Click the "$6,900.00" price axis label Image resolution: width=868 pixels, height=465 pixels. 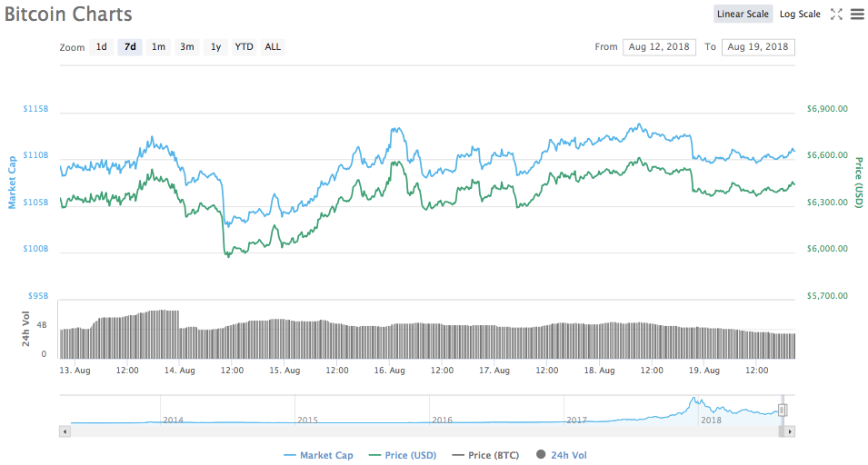(x=827, y=109)
